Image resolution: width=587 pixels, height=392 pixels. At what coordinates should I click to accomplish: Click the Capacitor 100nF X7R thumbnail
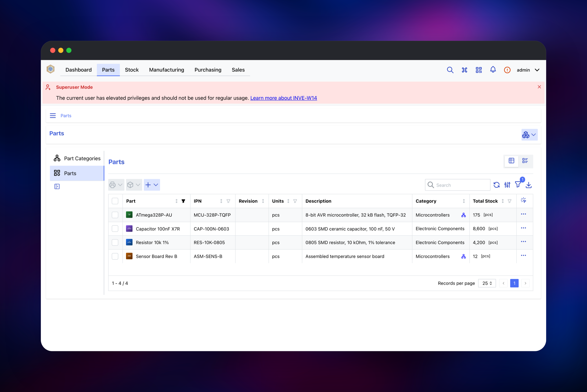(x=129, y=229)
